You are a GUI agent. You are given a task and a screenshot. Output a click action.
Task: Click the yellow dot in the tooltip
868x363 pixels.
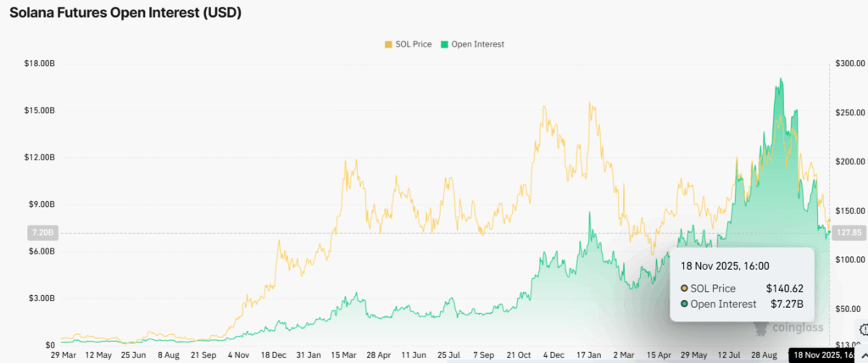[684, 288]
